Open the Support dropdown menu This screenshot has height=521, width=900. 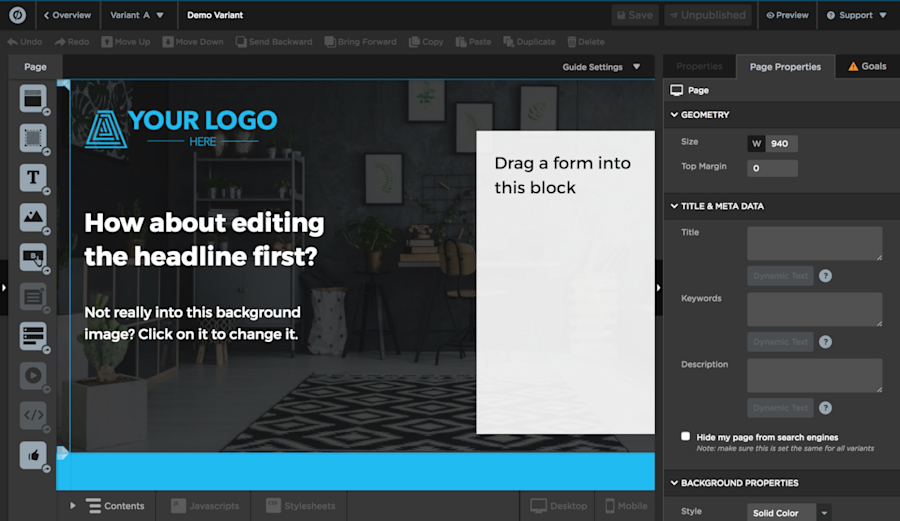[856, 15]
